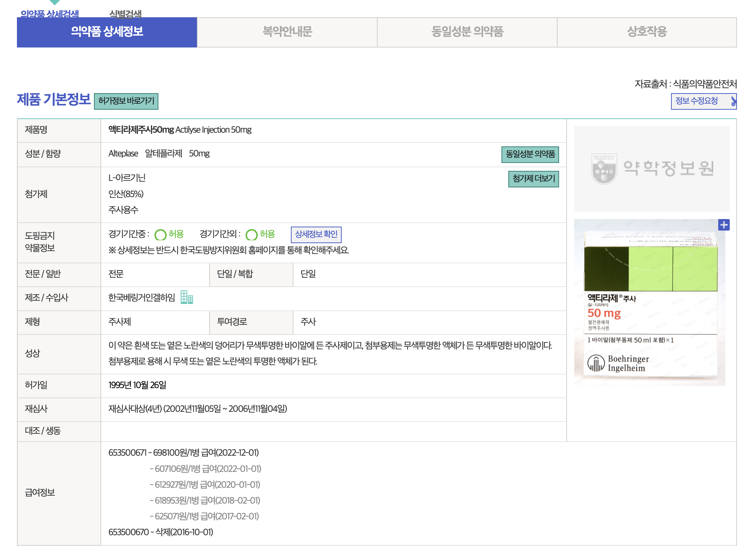Screen dimensions: 756x546
Task: Open 상세정보 확인 doping details
Action: 316,235
